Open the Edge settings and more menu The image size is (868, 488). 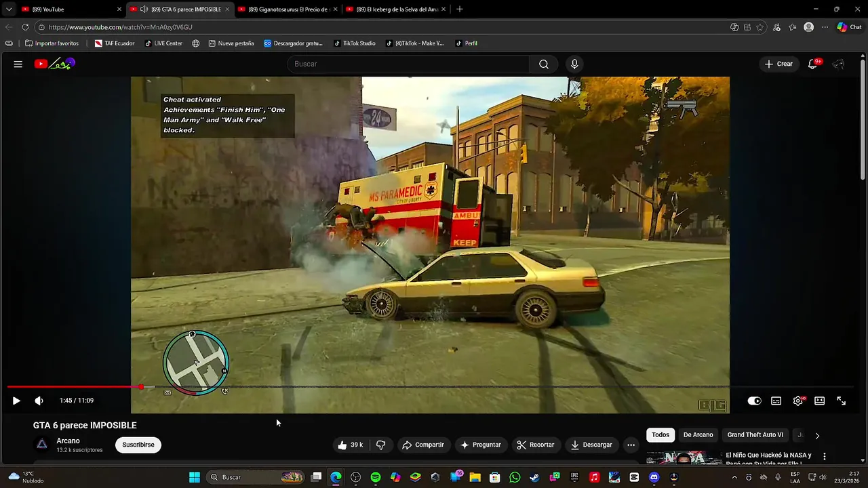pos(825,27)
